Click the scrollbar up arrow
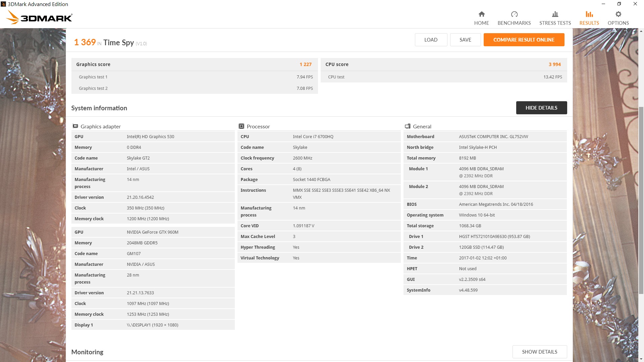The image size is (644, 362). (x=641, y=31)
